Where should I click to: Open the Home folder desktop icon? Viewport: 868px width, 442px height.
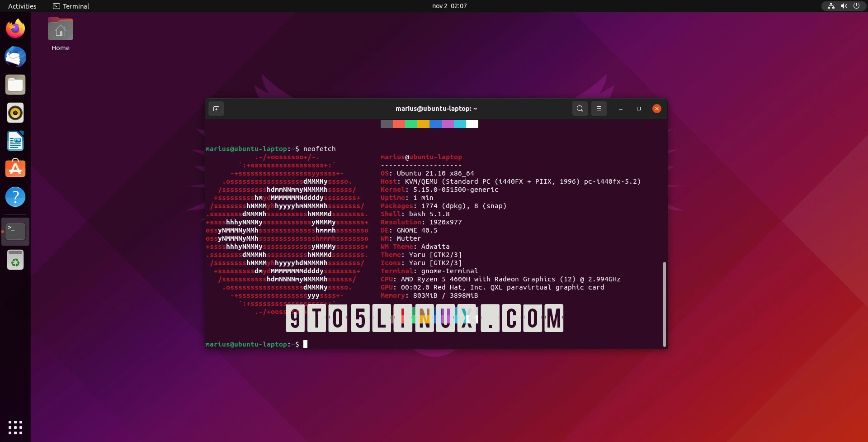[61, 34]
